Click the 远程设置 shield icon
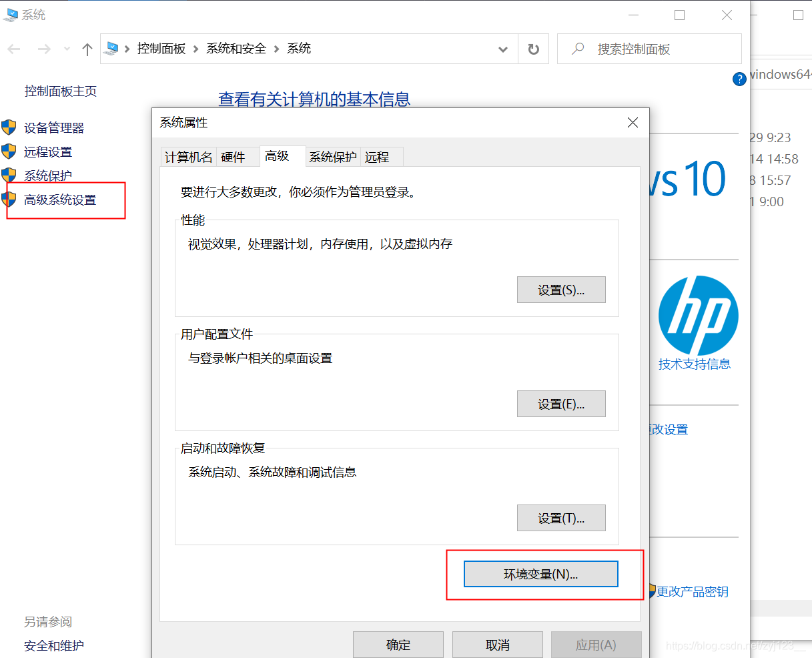This screenshot has width=812, height=658. [9, 151]
